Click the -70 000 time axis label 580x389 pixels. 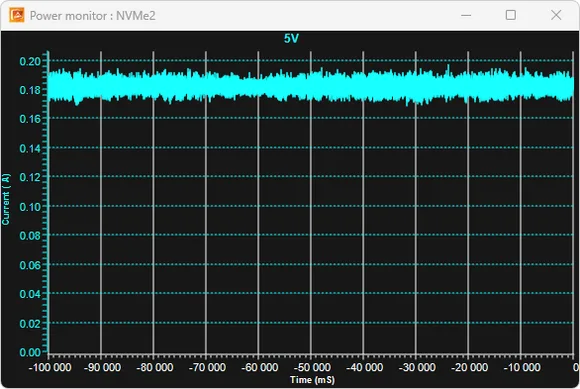tap(207, 367)
